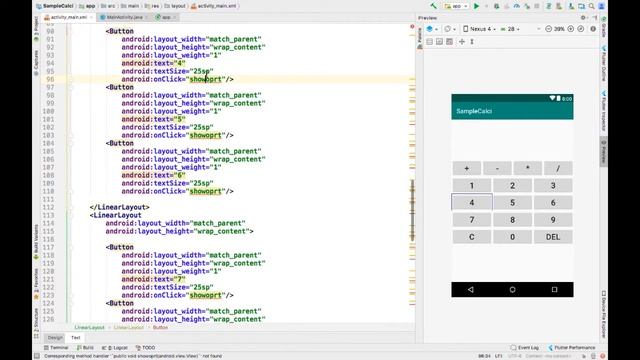Viewport: 640px width, 360px height.
Task: Open the Project tool window sidebar
Action: [36, 29]
